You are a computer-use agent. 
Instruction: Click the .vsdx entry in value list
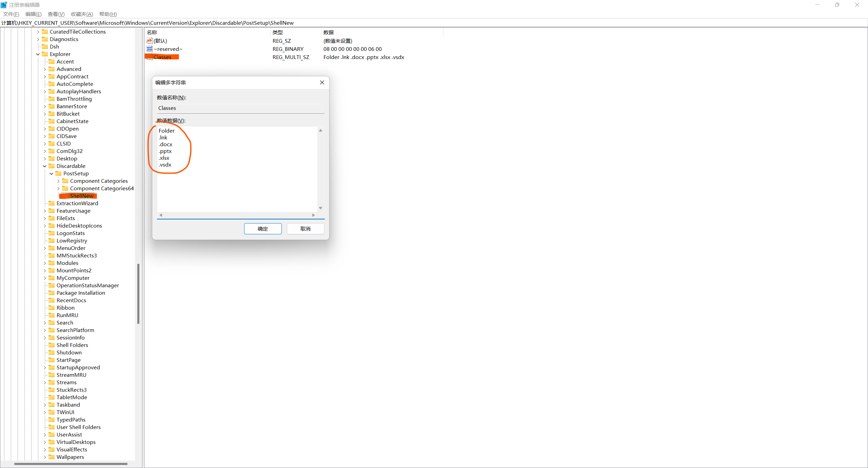pyautogui.click(x=165, y=165)
